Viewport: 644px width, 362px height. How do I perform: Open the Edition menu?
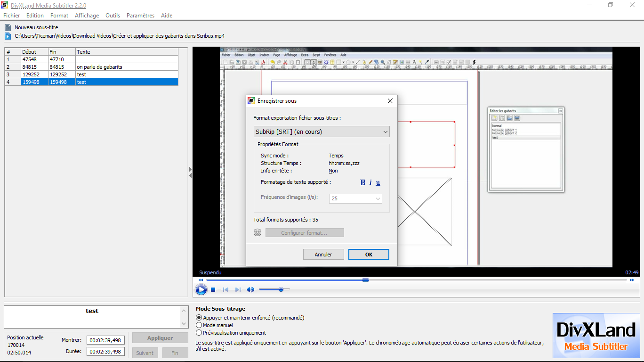pos(35,16)
